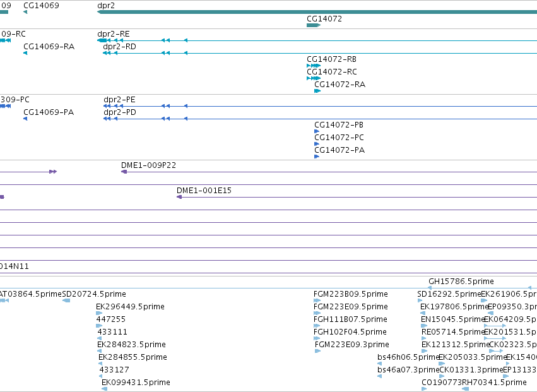Viewport: 537px width, 392px height.
Task: Click the CG14069-RA transcript label
Action: [x=49, y=47]
